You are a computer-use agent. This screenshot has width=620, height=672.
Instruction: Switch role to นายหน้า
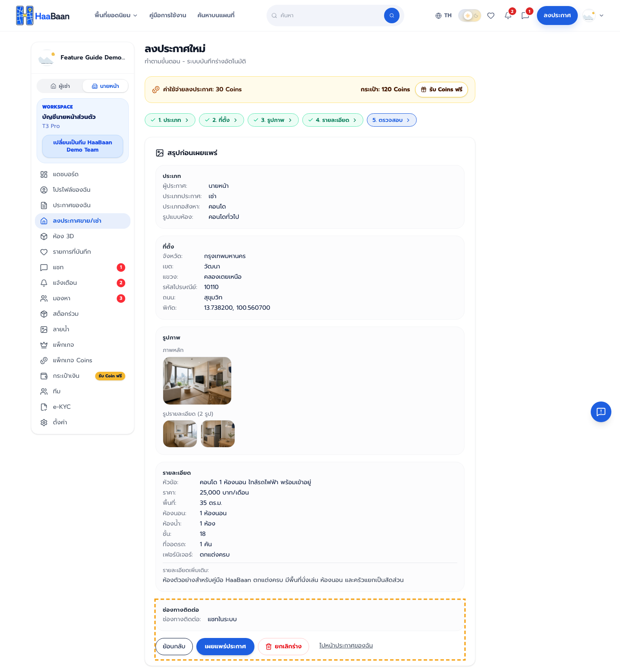(105, 86)
